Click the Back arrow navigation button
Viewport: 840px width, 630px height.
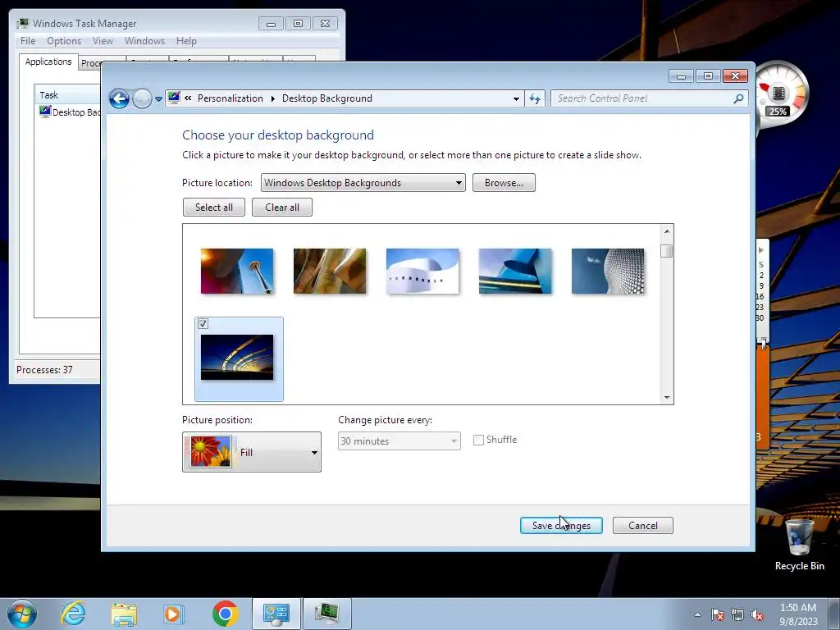[119, 98]
